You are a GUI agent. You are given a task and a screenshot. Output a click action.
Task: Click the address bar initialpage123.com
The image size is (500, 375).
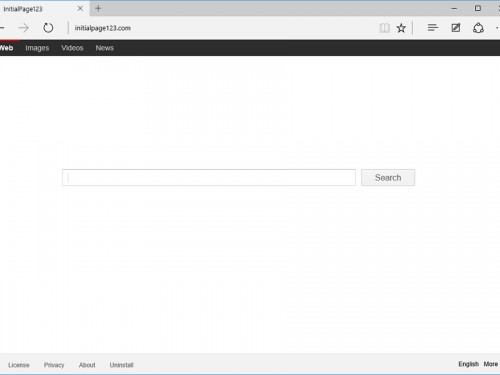(103, 28)
